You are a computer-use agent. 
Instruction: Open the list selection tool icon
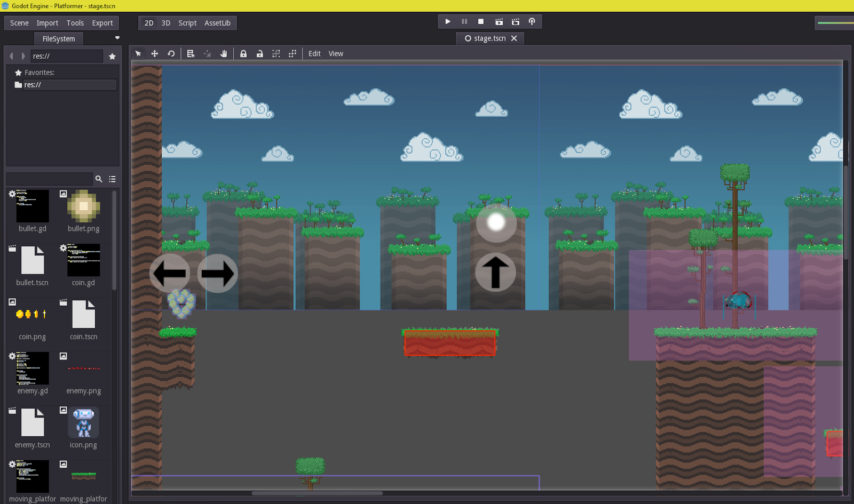click(x=191, y=53)
